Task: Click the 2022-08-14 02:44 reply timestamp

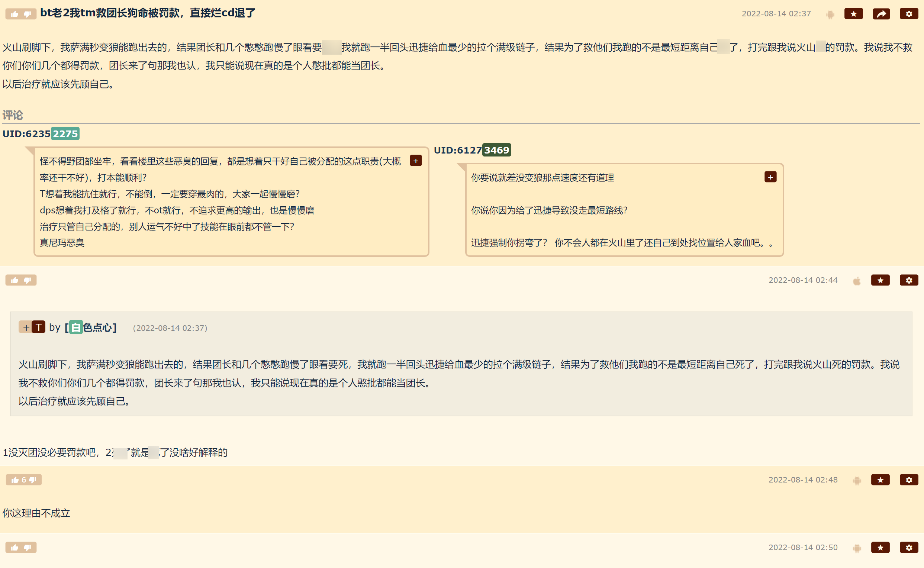Action: (x=803, y=280)
